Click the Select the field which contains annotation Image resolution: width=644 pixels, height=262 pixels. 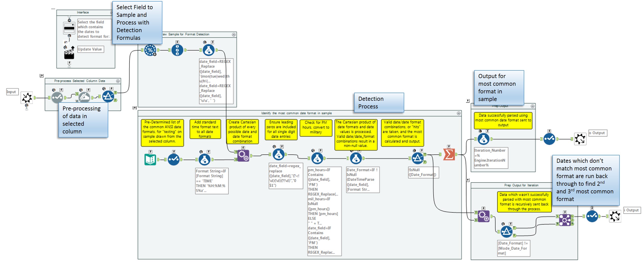(94, 29)
